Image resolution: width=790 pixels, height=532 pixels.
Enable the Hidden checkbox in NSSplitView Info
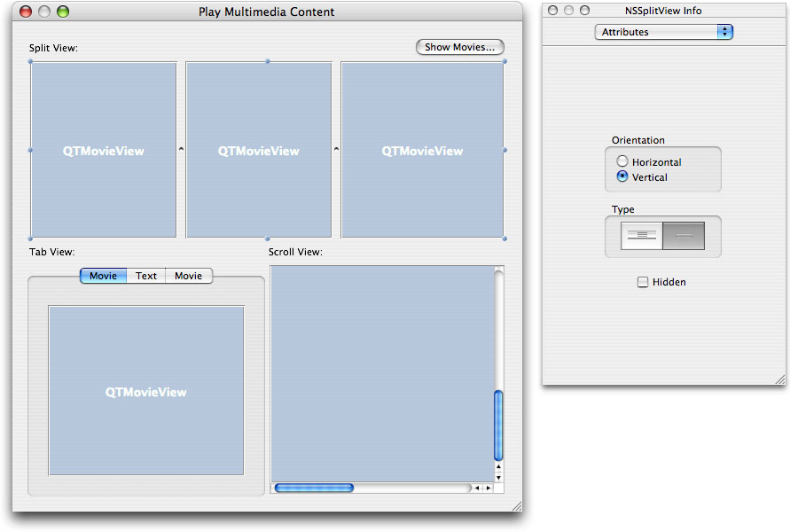[642, 282]
